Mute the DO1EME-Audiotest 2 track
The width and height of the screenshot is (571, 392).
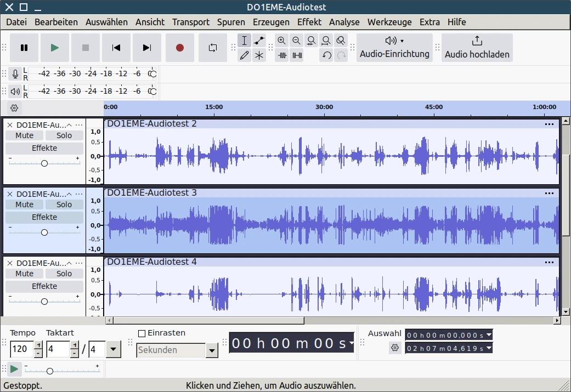pyautogui.click(x=24, y=135)
